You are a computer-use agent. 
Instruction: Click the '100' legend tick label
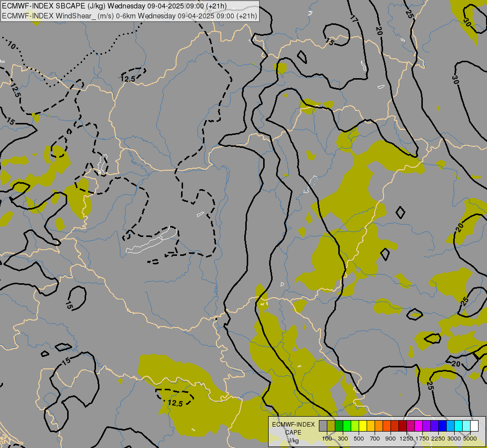pyautogui.click(x=327, y=439)
